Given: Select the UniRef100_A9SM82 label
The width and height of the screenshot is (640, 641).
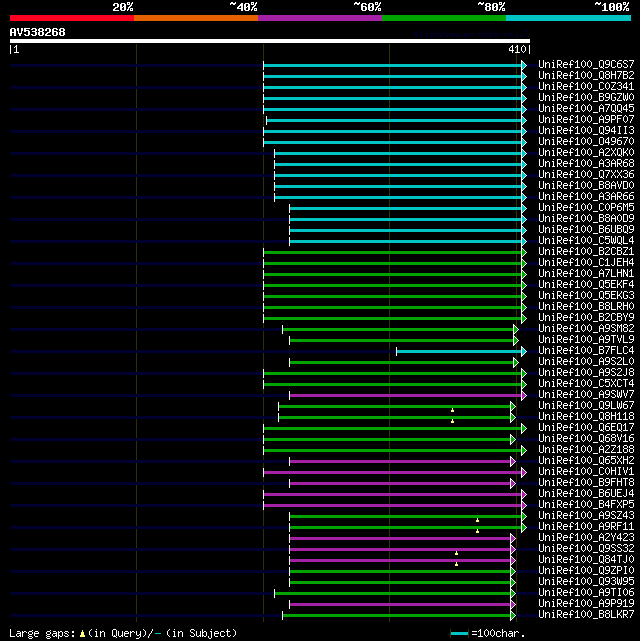Looking at the screenshot, I should click(586, 329).
